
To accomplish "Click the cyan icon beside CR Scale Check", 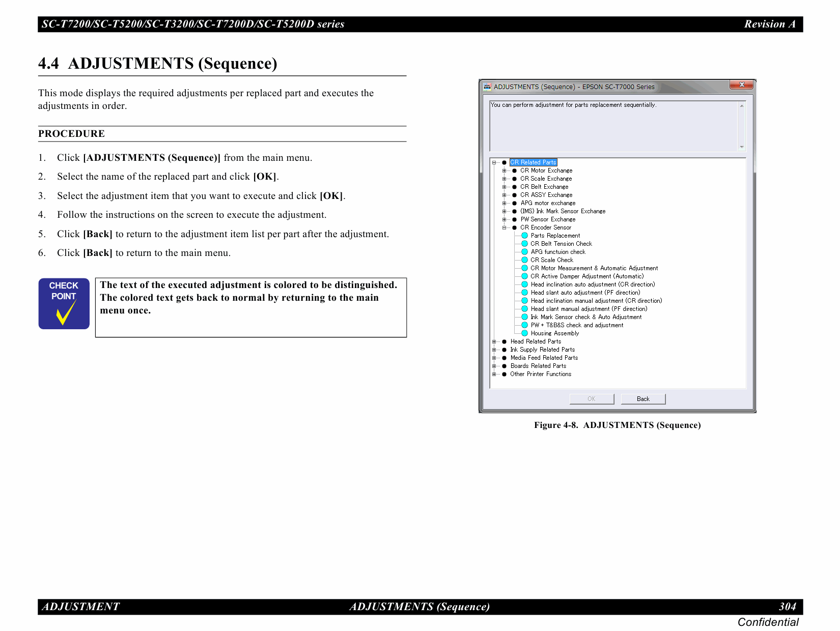I will point(524,260).
